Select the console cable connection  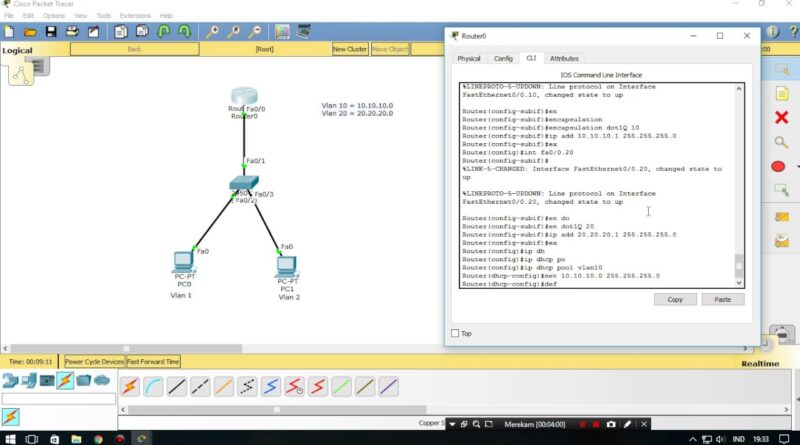coord(153,387)
